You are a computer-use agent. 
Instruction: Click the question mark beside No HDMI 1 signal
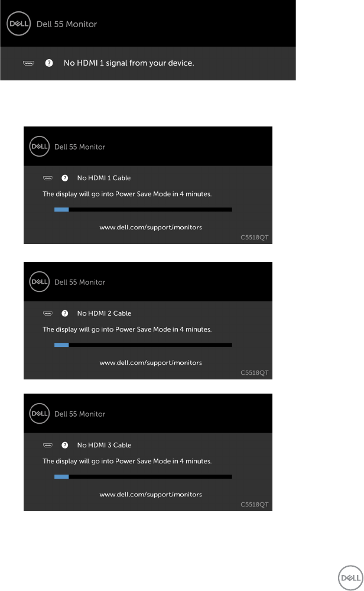pos(49,63)
